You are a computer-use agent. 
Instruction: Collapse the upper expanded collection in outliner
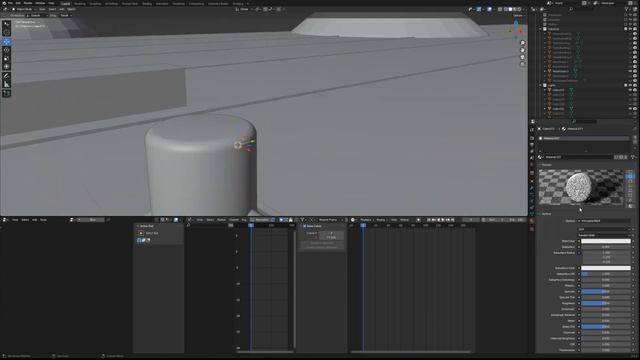tap(541, 29)
